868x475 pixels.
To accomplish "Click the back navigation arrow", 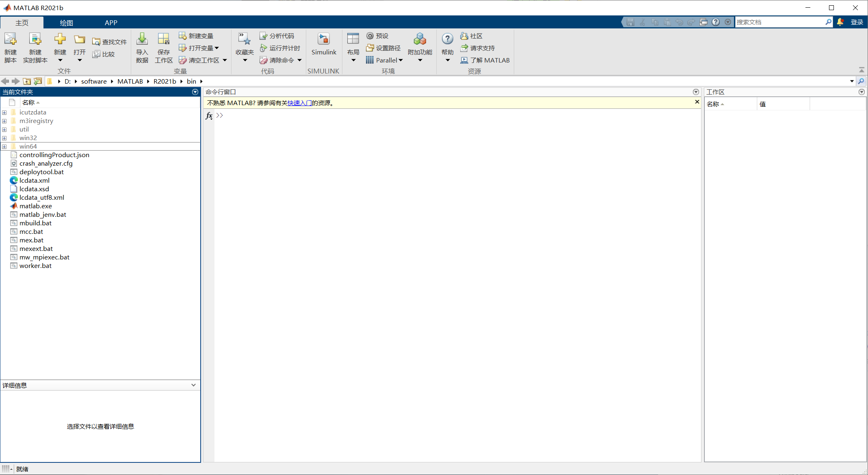I will point(5,81).
